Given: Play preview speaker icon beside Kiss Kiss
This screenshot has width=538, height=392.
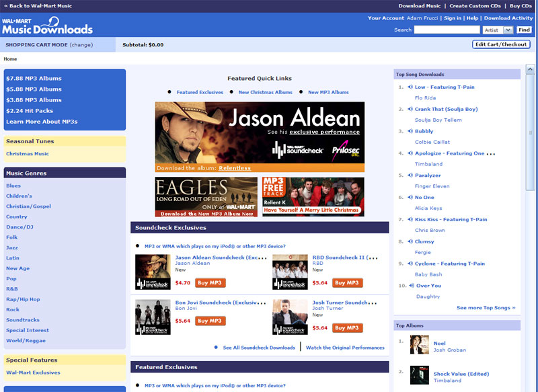Looking at the screenshot, I should point(410,219).
